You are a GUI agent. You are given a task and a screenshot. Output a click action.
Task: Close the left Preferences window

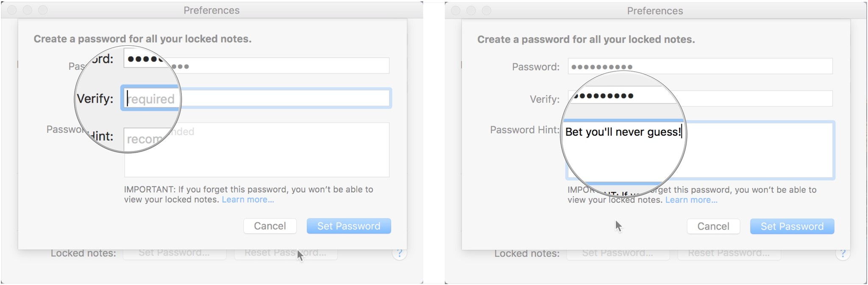point(12,10)
